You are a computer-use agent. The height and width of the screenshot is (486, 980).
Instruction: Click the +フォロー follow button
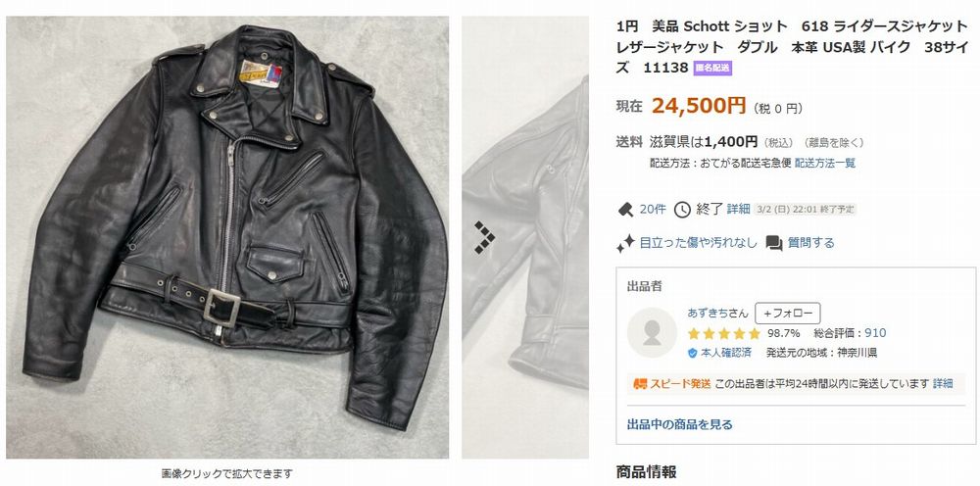[788, 314]
